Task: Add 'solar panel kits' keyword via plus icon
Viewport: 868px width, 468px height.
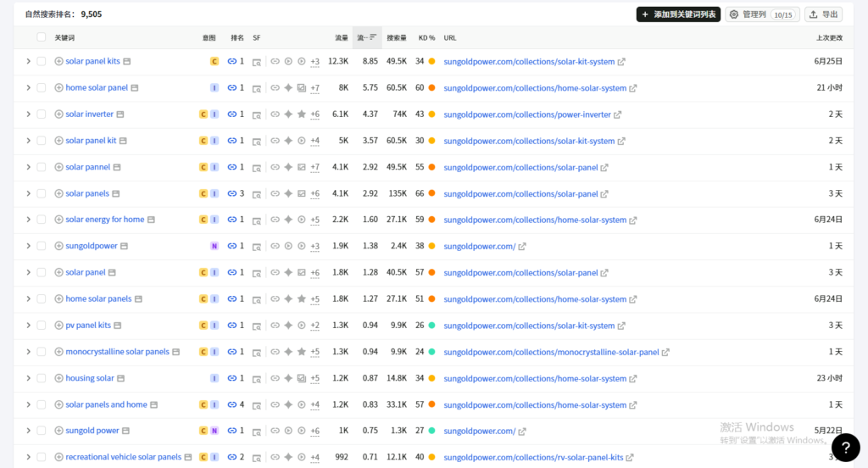Action: click(x=58, y=62)
